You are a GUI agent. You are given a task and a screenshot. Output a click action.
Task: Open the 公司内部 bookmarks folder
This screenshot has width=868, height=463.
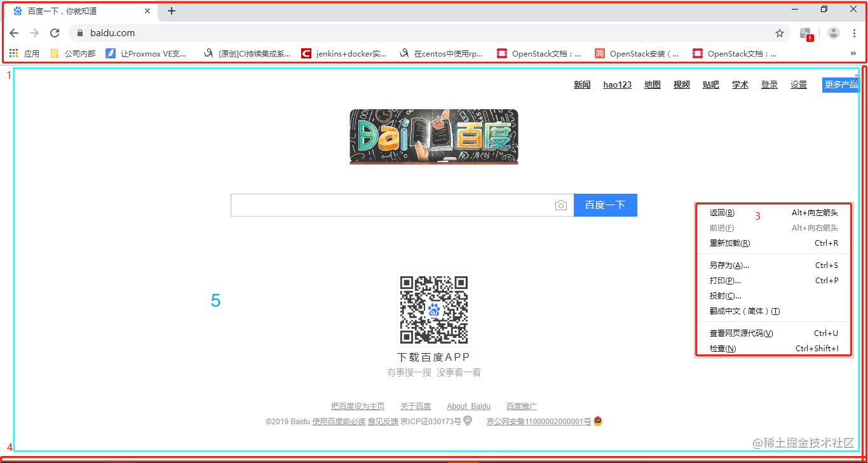tap(72, 54)
